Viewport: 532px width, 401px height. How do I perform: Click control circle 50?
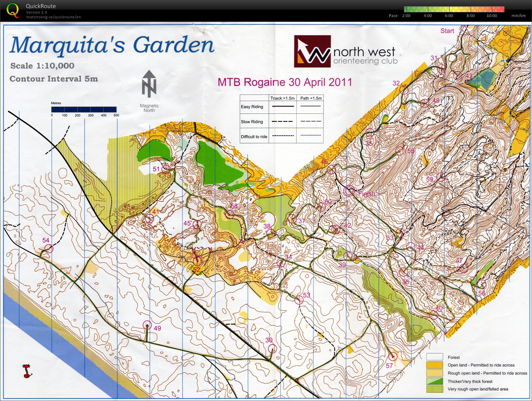[321, 207]
